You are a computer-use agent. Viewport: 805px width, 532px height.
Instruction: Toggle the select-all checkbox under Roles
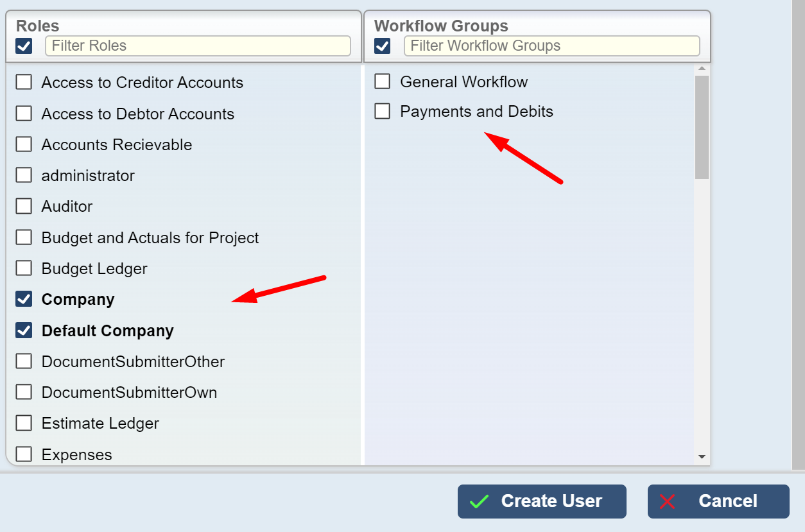(x=24, y=46)
